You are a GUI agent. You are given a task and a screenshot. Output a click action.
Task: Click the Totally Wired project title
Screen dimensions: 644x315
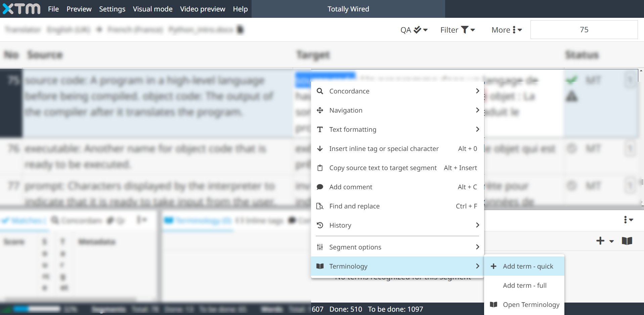coord(348,9)
